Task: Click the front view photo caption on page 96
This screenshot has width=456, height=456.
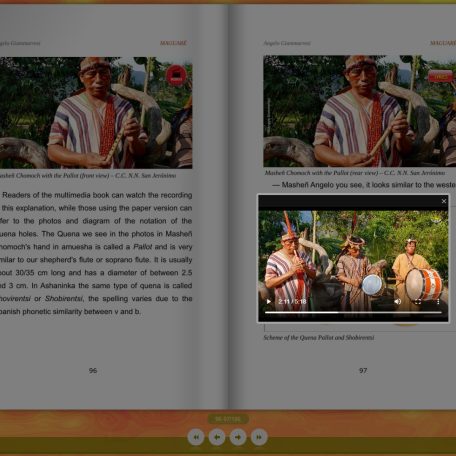Action: pyautogui.click(x=88, y=176)
